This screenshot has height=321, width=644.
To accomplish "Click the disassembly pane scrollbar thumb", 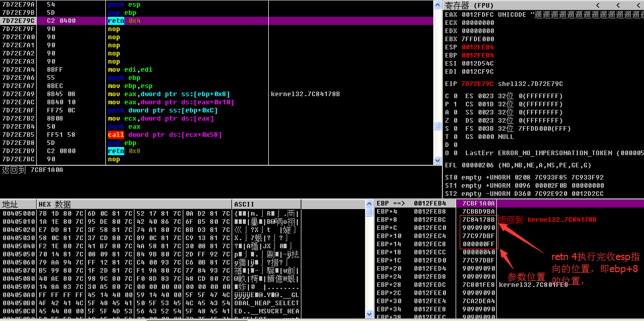I will click(437, 126).
